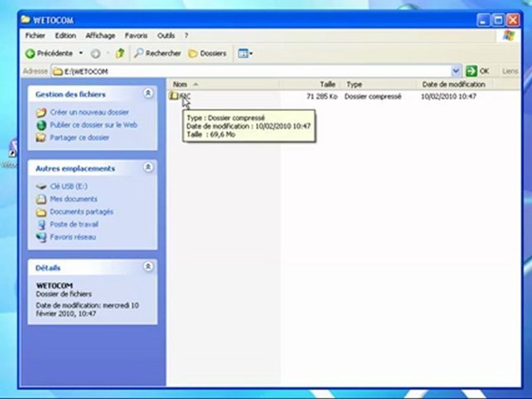Click the Documents partagés folder icon
This screenshot has width=532, height=399.
tap(41, 212)
